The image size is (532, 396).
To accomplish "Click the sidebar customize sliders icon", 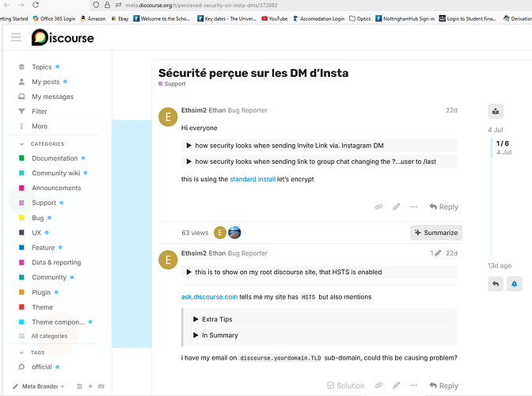I will point(79,386).
